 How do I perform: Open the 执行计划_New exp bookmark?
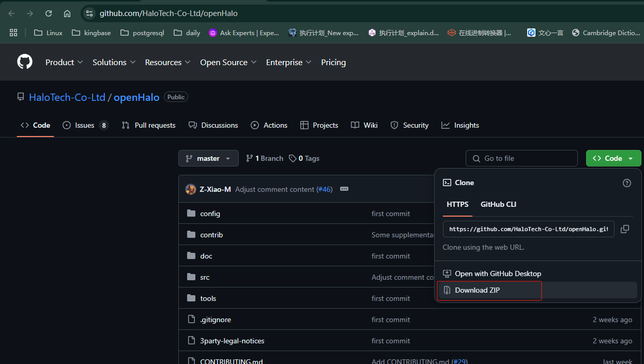(324, 33)
